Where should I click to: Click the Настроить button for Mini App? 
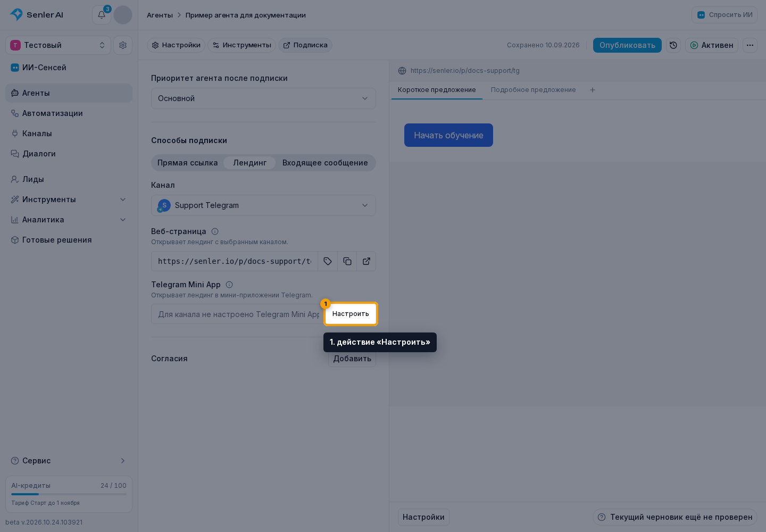point(351,314)
